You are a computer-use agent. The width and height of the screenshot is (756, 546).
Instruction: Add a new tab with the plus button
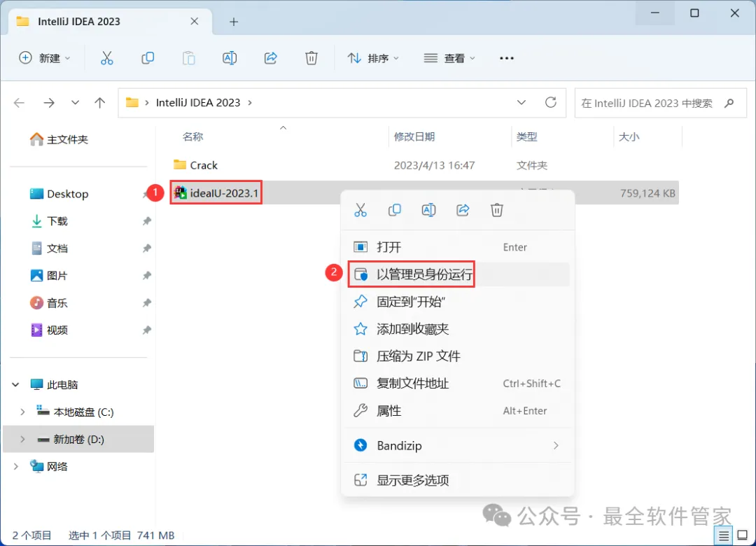[x=234, y=22]
